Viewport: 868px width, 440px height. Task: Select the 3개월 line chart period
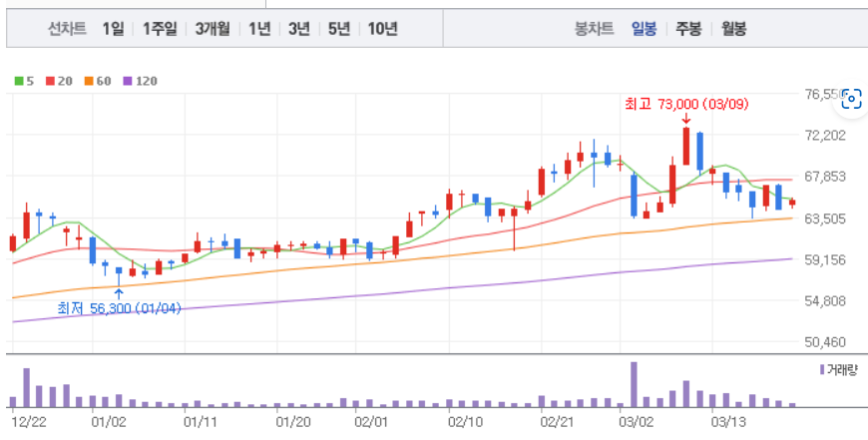pyautogui.click(x=213, y=29)
